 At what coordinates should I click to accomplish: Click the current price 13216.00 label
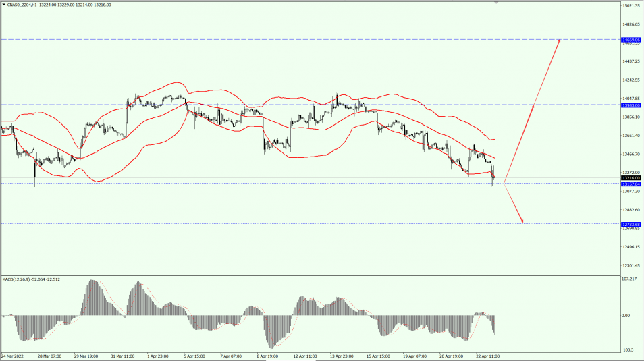[x=630, y=178]
